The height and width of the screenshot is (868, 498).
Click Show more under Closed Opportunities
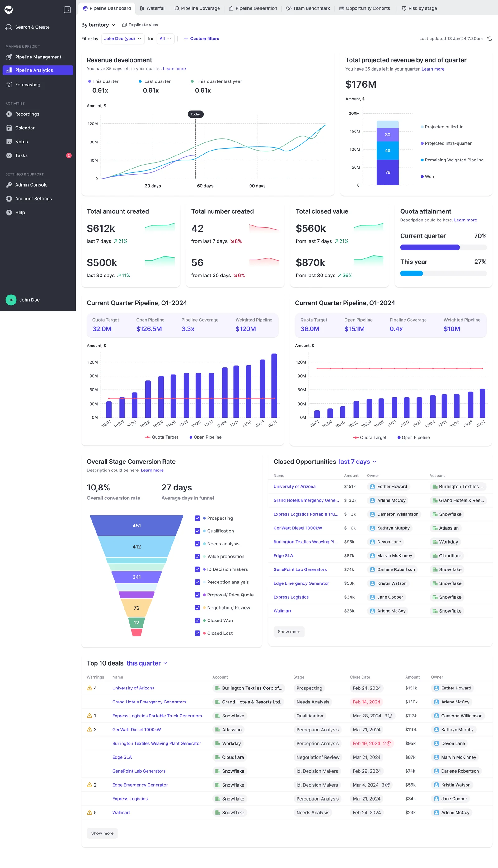coord(289,632)
